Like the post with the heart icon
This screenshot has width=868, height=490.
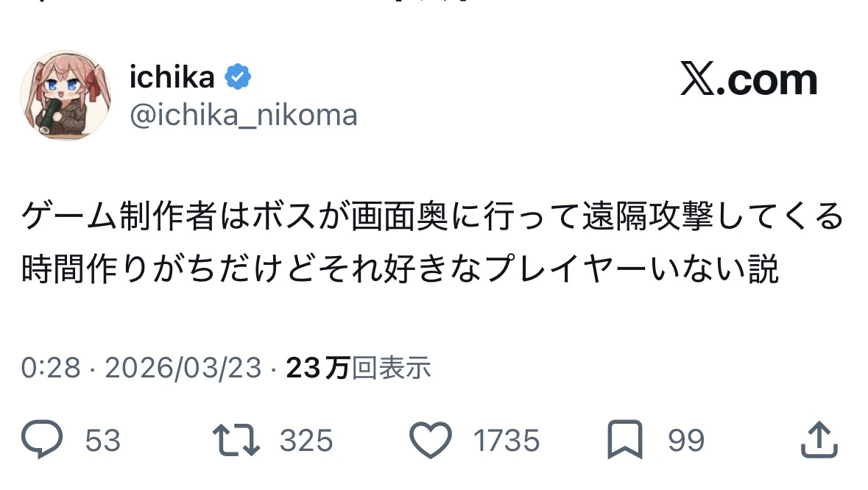pos(430,440)
